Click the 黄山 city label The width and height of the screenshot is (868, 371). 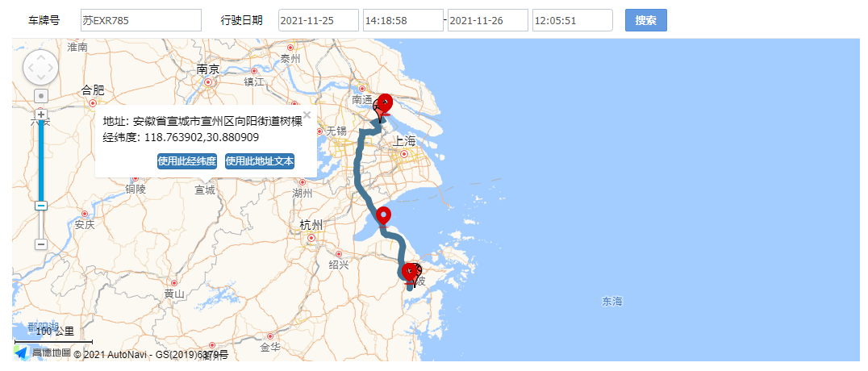pos(174,294)
